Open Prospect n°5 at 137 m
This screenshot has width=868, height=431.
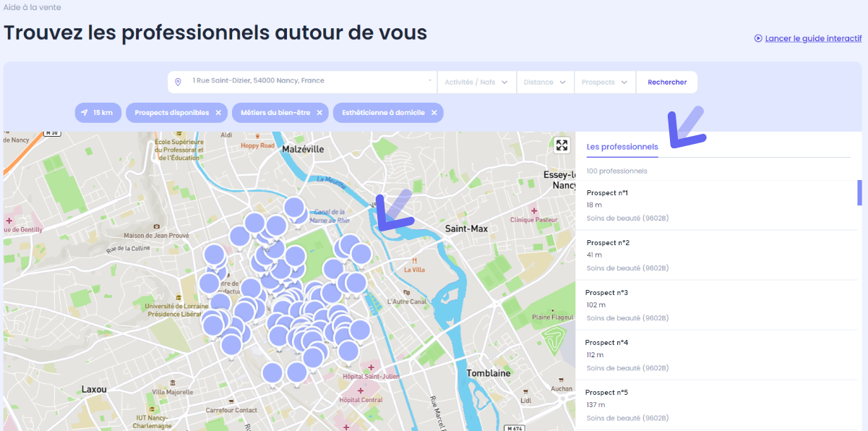(x=716, y=405)
